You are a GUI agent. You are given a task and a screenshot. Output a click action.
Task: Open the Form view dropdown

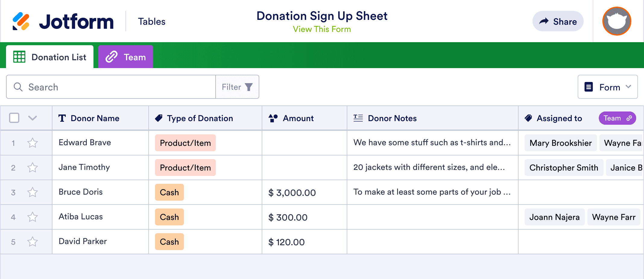tap(608, 87)
